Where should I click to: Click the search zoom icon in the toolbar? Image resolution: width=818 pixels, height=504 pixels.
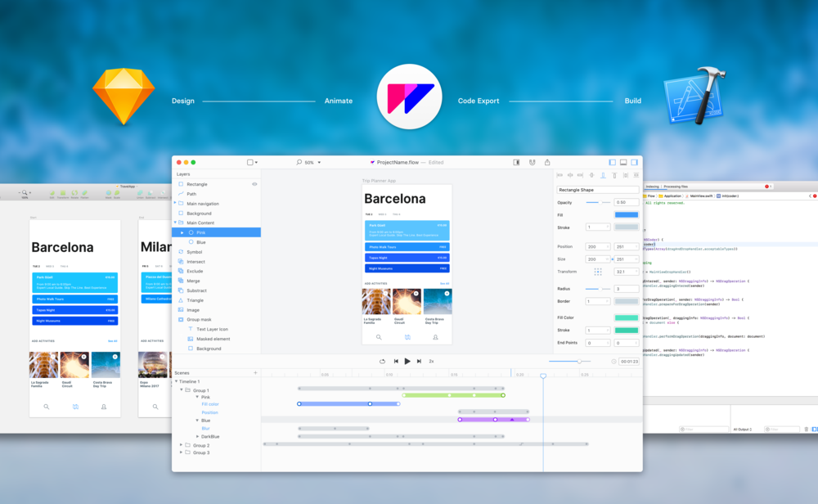299,162
